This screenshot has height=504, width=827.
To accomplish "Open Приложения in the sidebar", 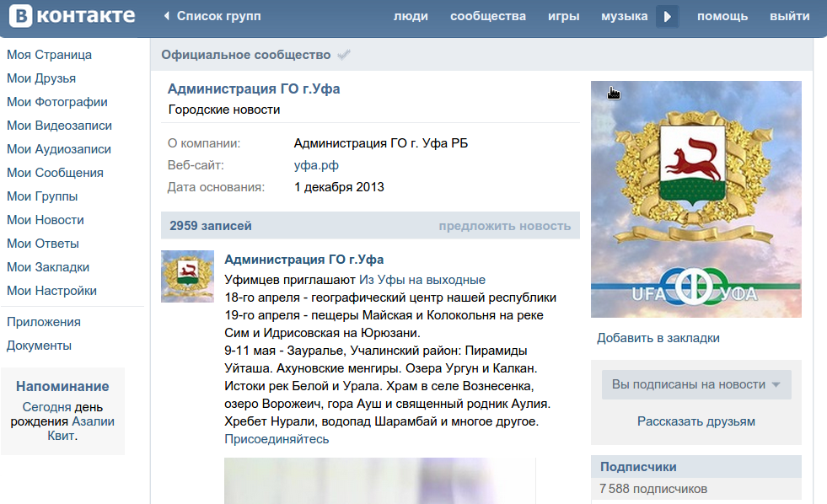I will tap(44, 322).
